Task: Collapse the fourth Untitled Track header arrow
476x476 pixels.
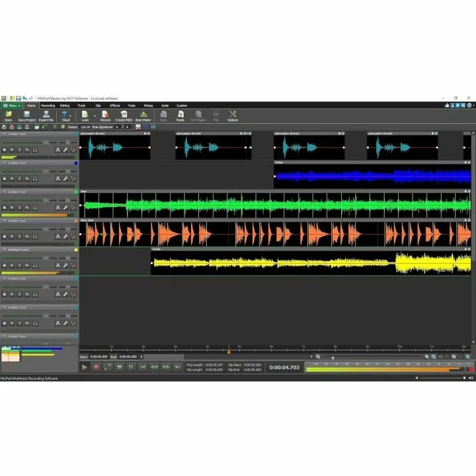Action: pos(5,221)
